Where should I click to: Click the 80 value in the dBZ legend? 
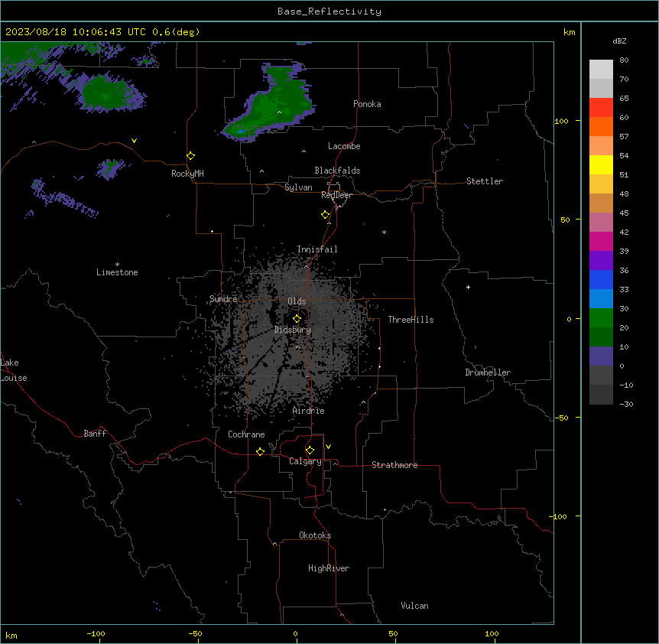[x=624, y=60]
